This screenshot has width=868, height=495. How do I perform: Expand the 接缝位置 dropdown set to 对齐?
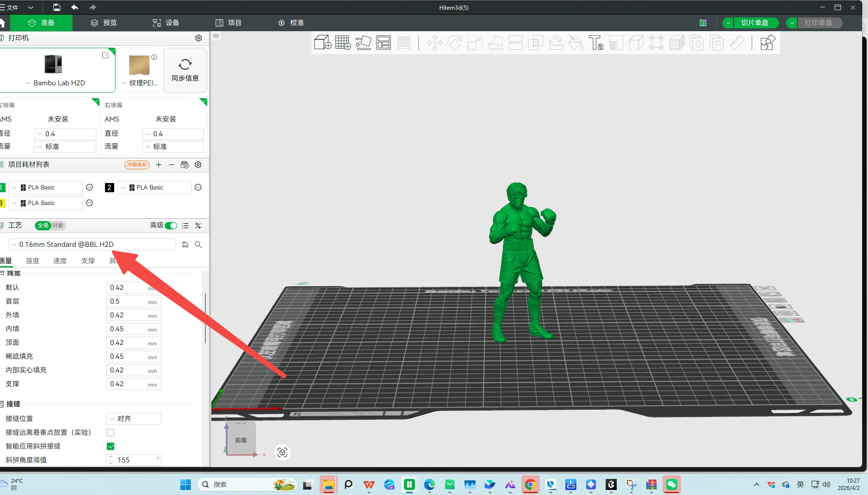point(134,419)
